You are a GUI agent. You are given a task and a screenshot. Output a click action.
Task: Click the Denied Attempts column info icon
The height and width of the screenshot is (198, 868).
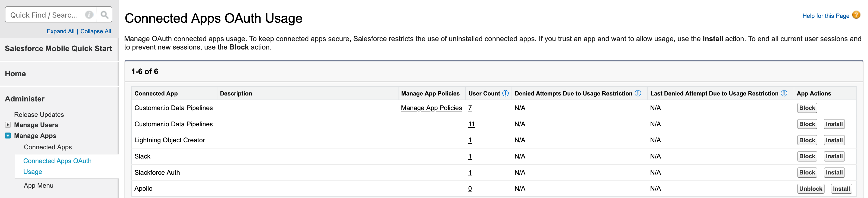pos(638,93)
